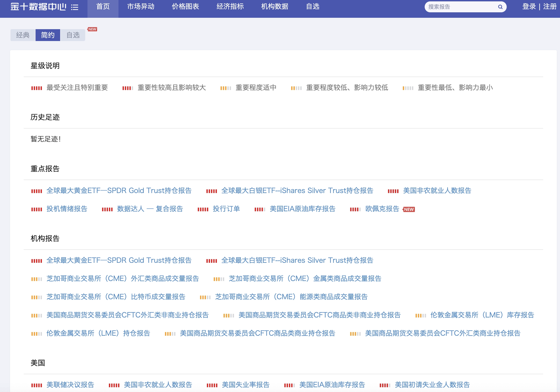The height and width of the screenshot is (392, 560).
Task: Click the star rating bars beside 投机情绪报告
Action: coord(37,209)
